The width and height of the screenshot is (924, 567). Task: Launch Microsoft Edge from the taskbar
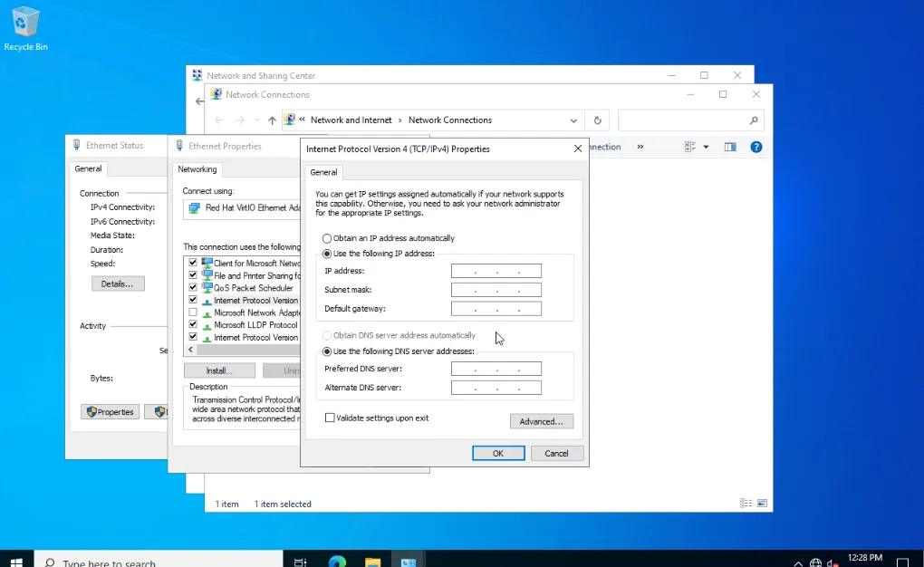pyautogui.click(x=336, y=559)
